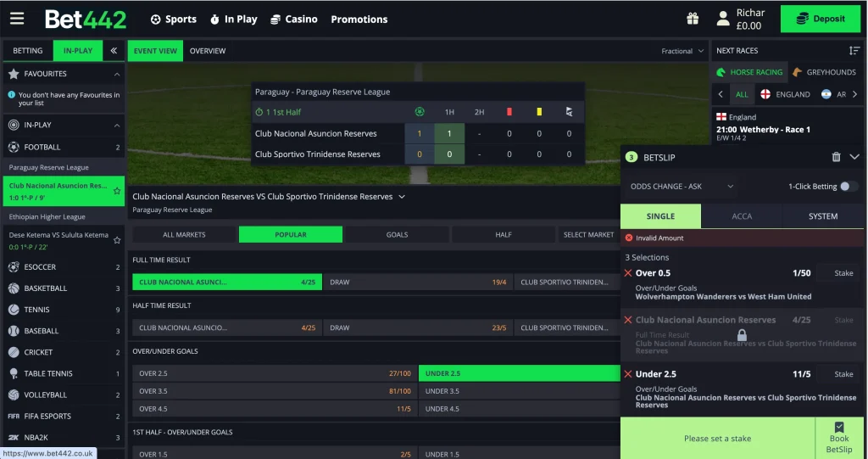Toggle Club Nacional full time result 4/25

point(227,283)
